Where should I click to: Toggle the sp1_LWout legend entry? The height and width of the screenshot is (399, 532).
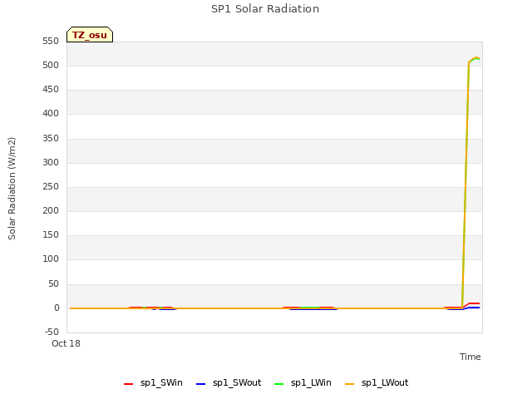(377, 383)
